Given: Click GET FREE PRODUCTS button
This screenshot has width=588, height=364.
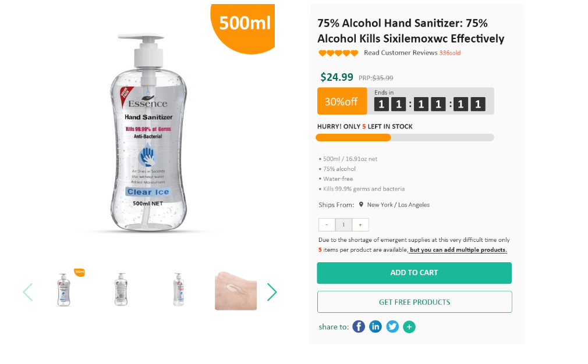Looking at the screenshot, I should click(414, 302).
